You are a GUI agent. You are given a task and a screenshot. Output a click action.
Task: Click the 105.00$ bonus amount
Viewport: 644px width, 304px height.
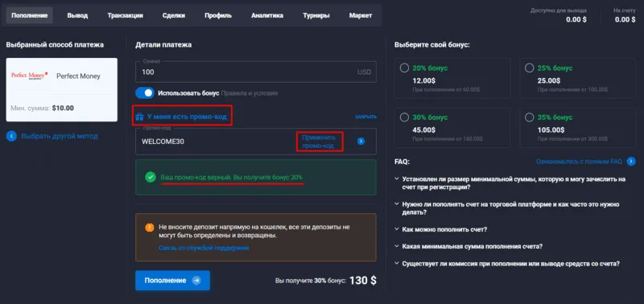click(x=551, y=129)
